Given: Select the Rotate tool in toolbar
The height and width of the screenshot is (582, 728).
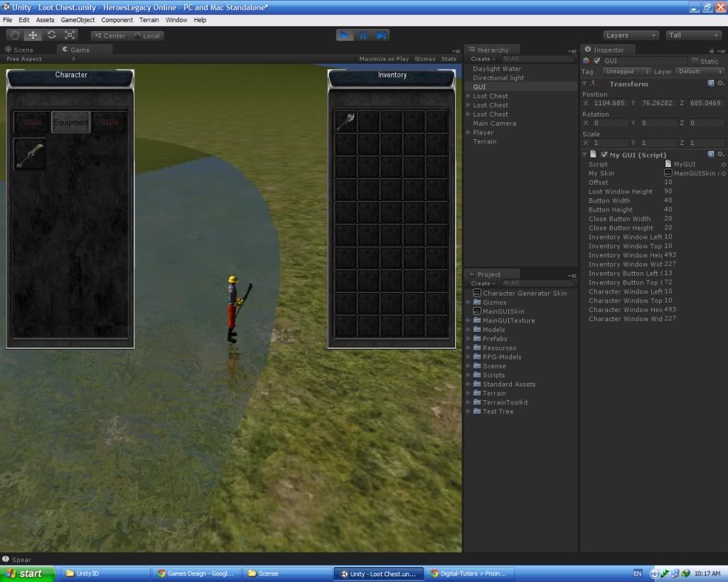Looking at the screenshot, I should 51,36.
